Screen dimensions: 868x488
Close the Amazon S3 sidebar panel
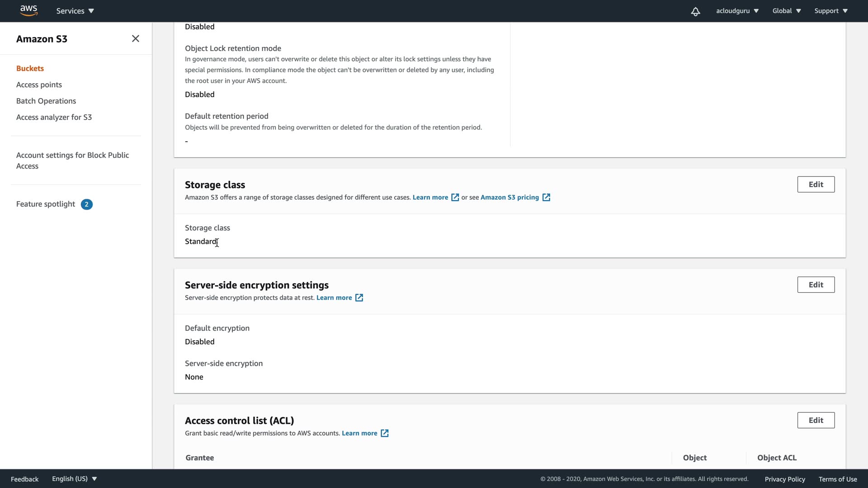[x=135, y=39]
